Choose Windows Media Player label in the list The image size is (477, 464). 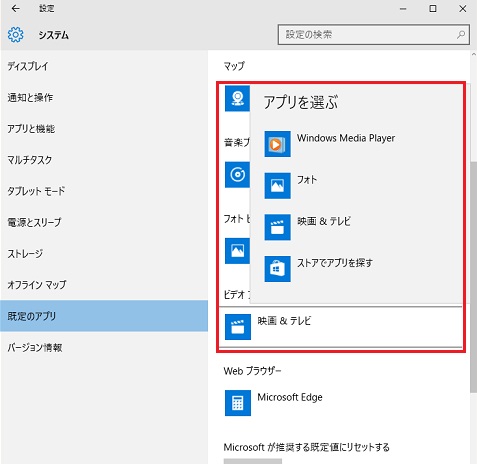click(346, 138)
